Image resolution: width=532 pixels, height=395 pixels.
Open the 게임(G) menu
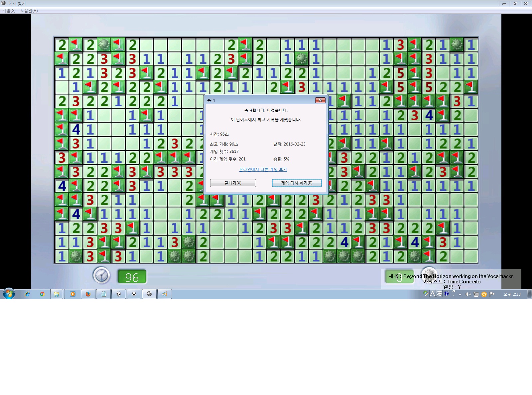pyautogui.click(x=9, y=11)
